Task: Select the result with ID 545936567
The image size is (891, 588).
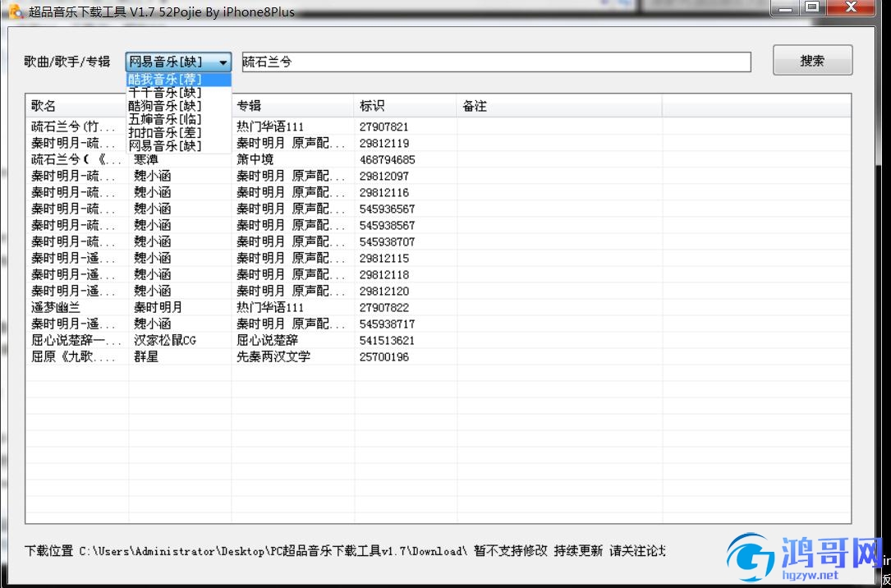Action: click(x=439, y=209)
